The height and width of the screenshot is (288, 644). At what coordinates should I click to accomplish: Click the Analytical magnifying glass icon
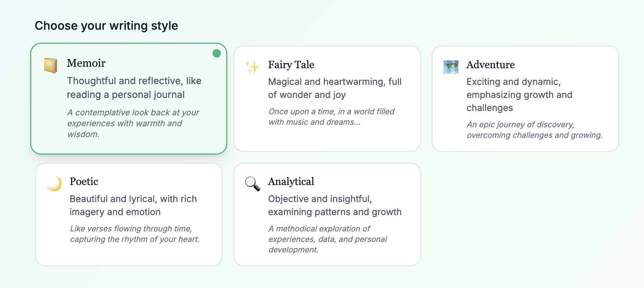point(252,184)
